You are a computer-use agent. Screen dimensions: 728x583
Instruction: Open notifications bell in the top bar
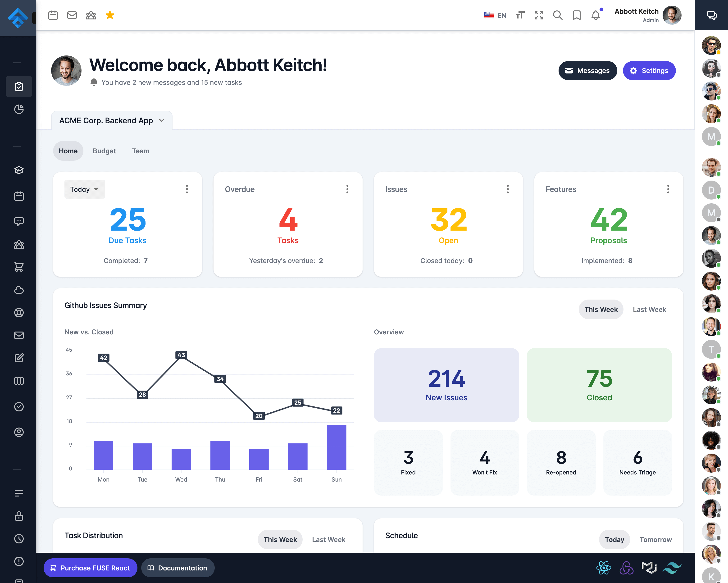coord(596,15)
